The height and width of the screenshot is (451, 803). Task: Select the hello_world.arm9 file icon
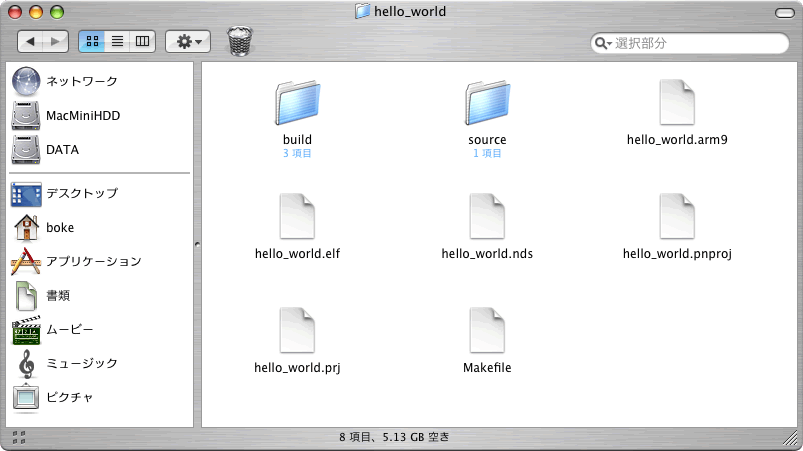coord(677,102)
